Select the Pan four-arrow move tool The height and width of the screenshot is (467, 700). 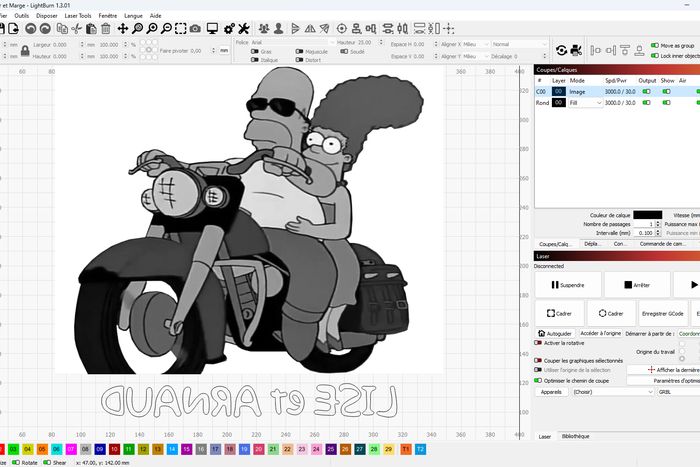(x=123, y=29)
